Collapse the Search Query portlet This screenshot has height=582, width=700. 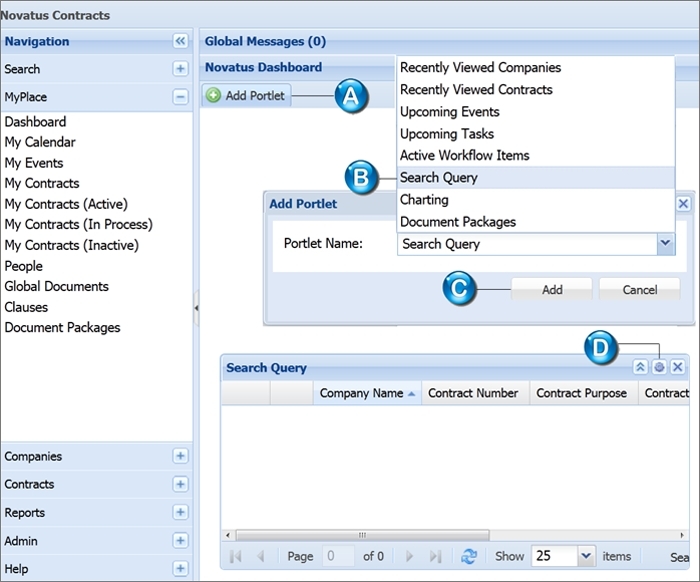click(640, 367)
